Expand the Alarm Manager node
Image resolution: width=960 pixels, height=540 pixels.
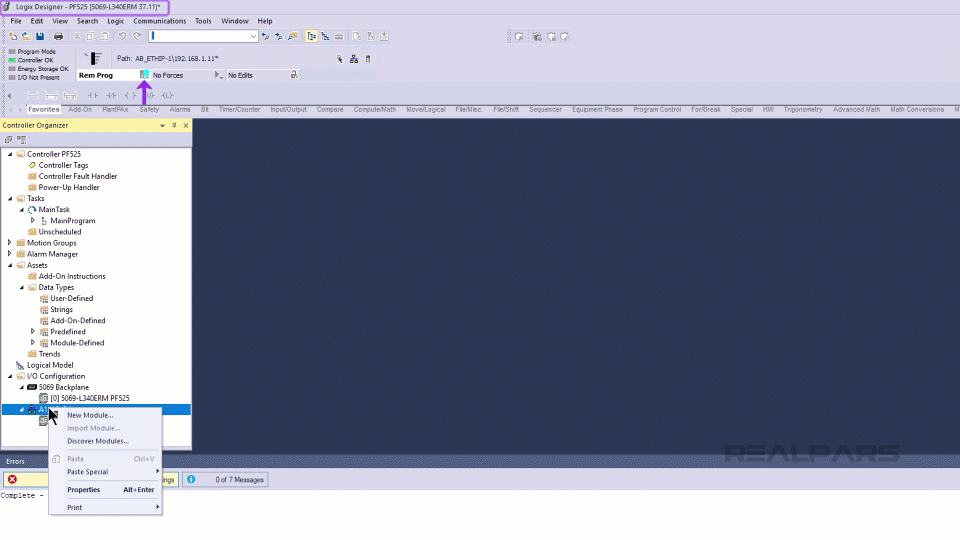(x=10, y=254)
